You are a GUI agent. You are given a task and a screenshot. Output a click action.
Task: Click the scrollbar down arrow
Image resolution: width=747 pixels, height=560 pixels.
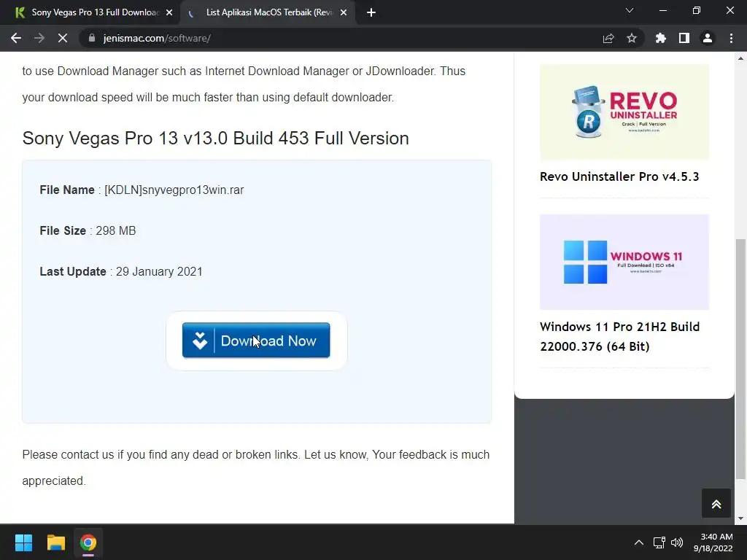point(740,518)
